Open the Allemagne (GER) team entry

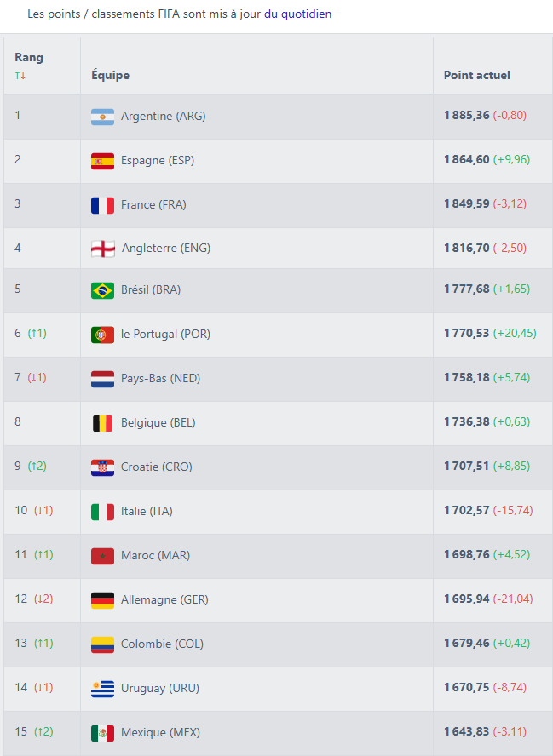(x=164, y=599)
